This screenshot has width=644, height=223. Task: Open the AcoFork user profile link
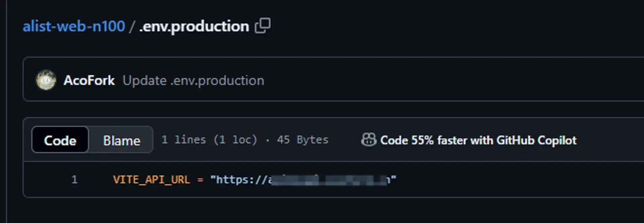[x=89, y=80]
